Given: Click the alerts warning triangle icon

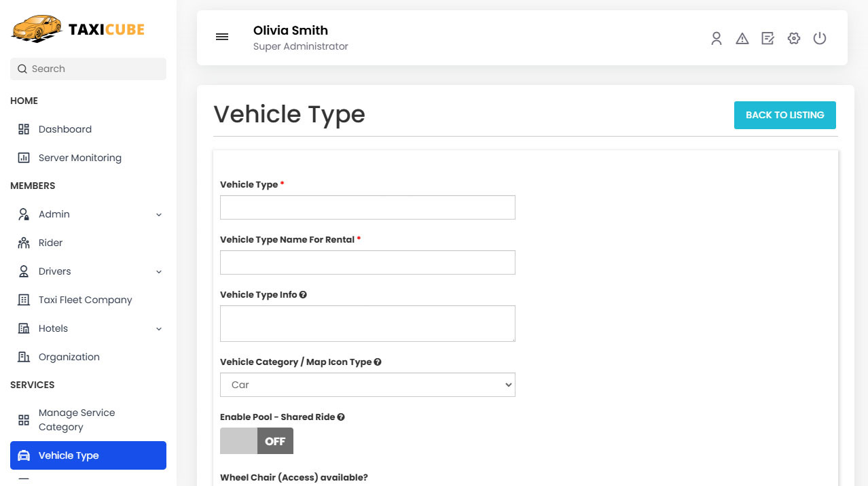Looking at the screenshot, I should pos(742,38).
